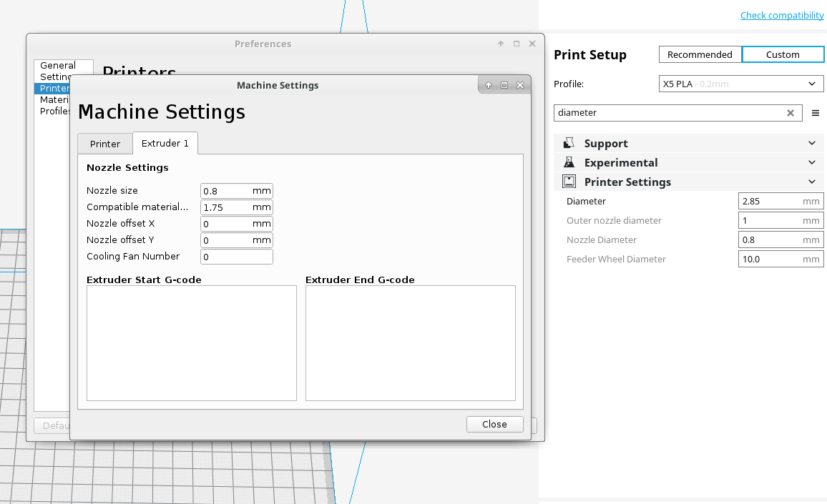Shade the Machine Settings window
827x504 pixels.
tap(489, 85)
